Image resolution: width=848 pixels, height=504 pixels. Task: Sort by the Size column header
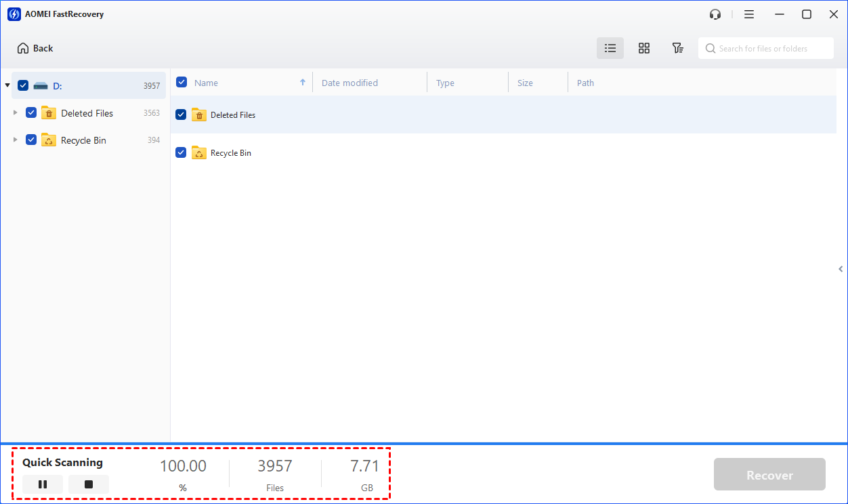point(525,83)
